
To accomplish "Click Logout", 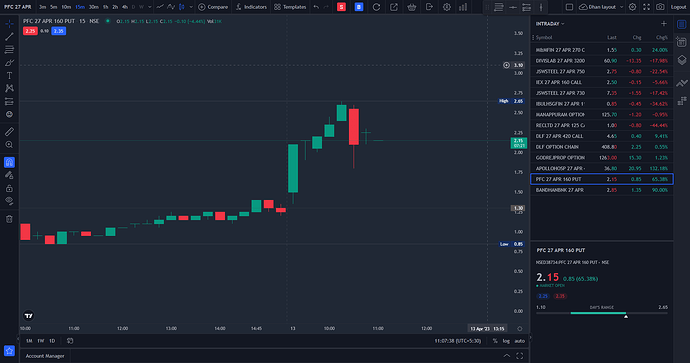I will [x=678, y=7].
